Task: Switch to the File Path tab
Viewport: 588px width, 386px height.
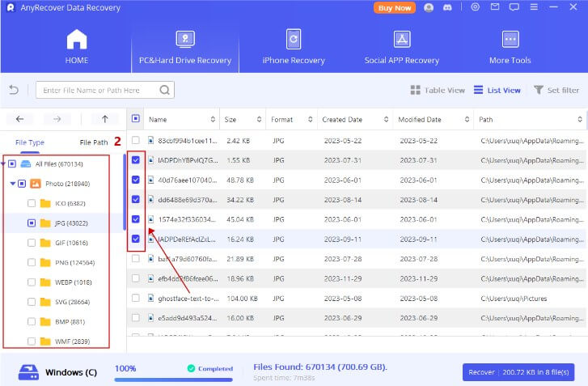Action: point(94,142)
